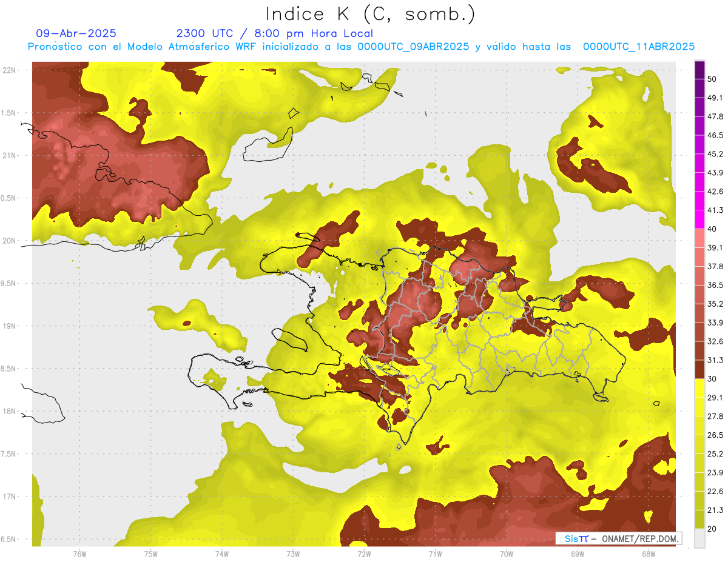The image size is (728, 562).
Task: Click the 'Indice K (C, somb.)' title
Action: tap(371, 14)
